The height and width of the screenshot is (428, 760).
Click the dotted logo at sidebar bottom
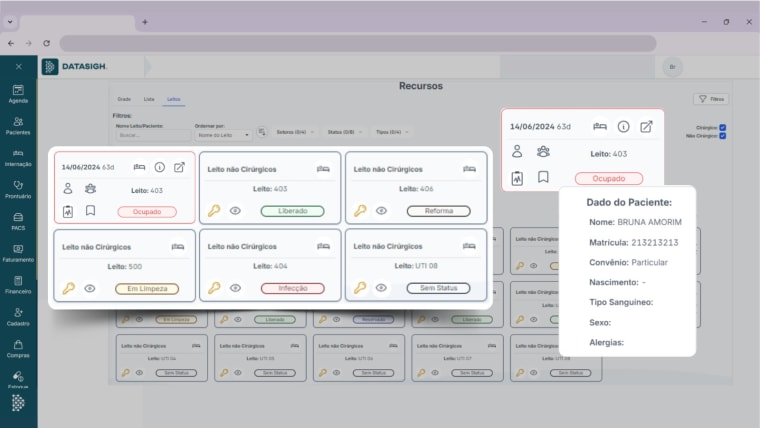tap(18, 403)
